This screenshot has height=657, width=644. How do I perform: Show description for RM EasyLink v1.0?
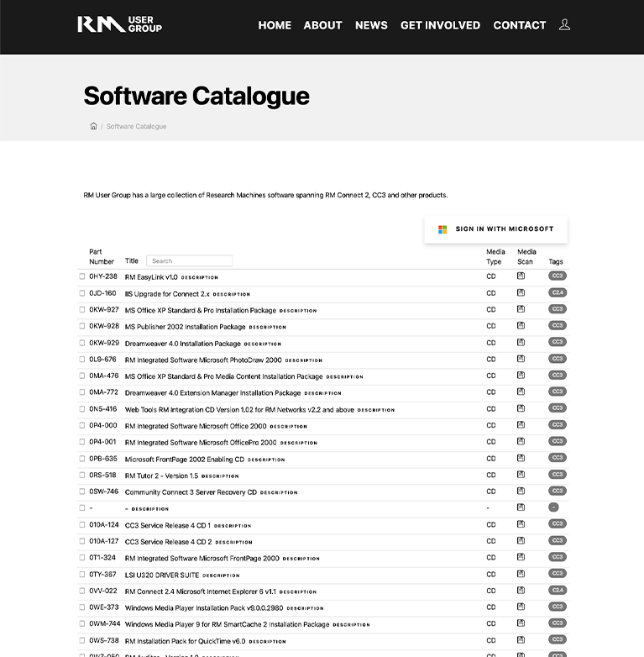click(200, 277)
